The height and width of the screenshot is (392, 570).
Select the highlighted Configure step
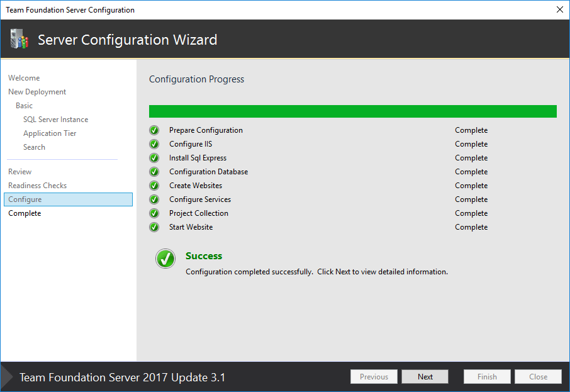[x=69, y=199]
